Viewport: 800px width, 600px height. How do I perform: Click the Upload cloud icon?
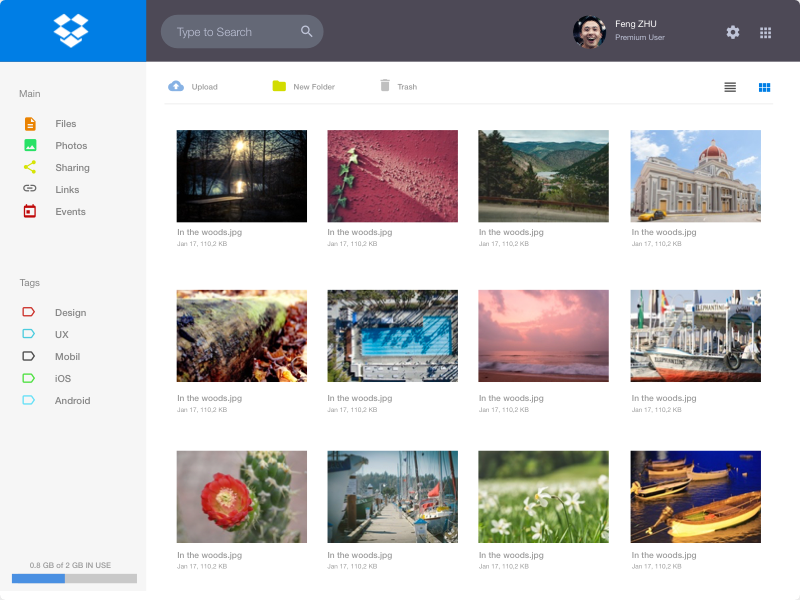click(176, 87)
